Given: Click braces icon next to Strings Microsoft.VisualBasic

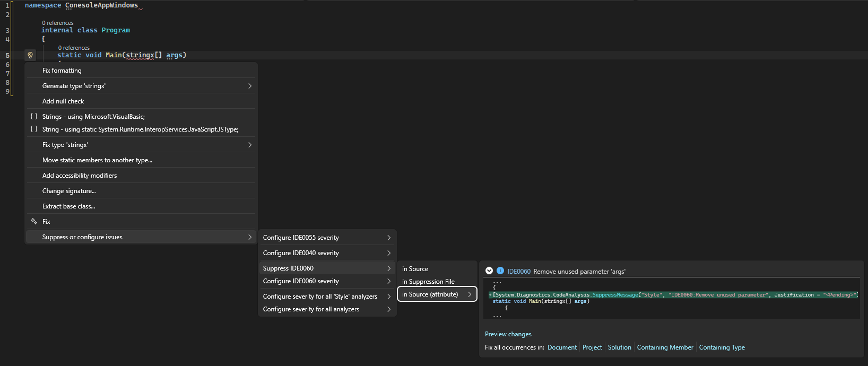Looking at the screenshot, I should click(34, 116).
